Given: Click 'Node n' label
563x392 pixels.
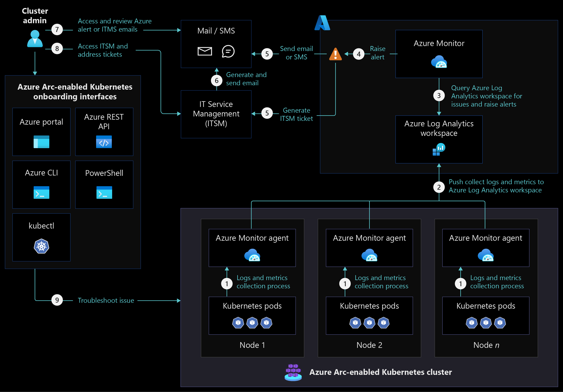Looking at the screenshot, I should [486, 345].
